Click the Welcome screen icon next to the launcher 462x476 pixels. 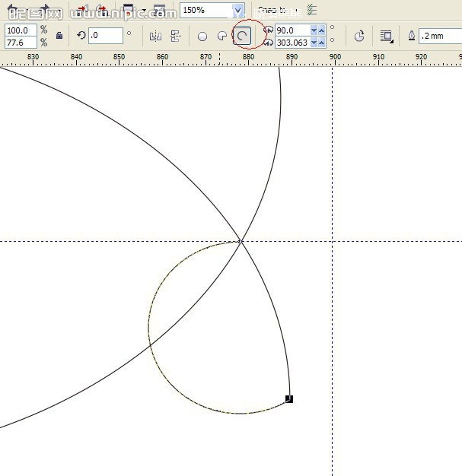159,11
